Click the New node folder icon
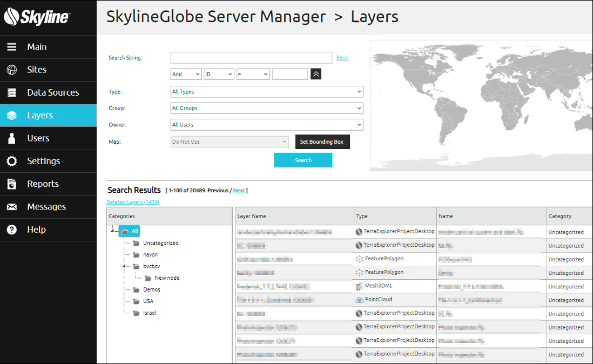This screenshot has height=364, width=593. click(148, 278)
